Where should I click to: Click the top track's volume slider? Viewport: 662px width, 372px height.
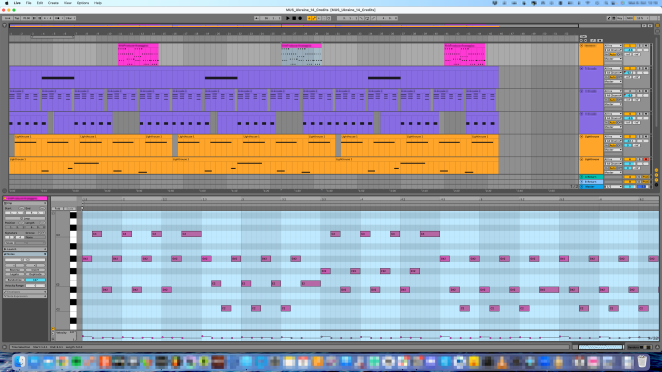coord(629,50)
